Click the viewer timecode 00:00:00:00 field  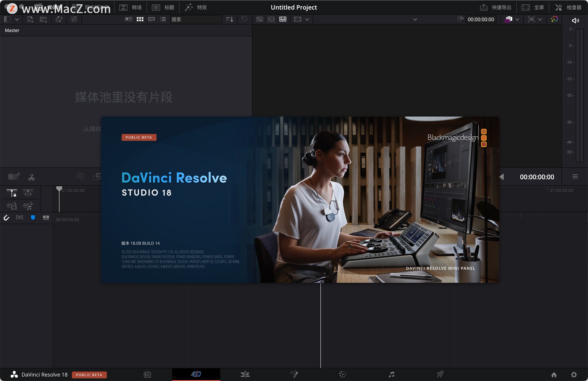481,19
